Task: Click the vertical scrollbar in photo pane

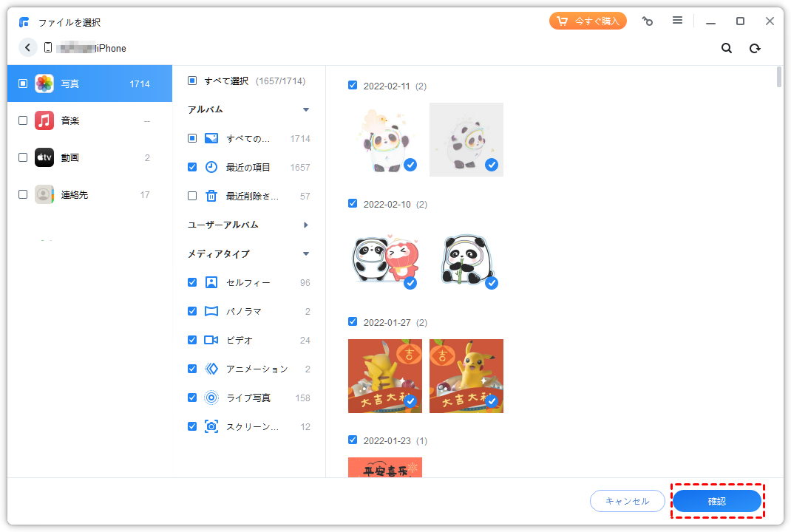Action: (779, 78)
